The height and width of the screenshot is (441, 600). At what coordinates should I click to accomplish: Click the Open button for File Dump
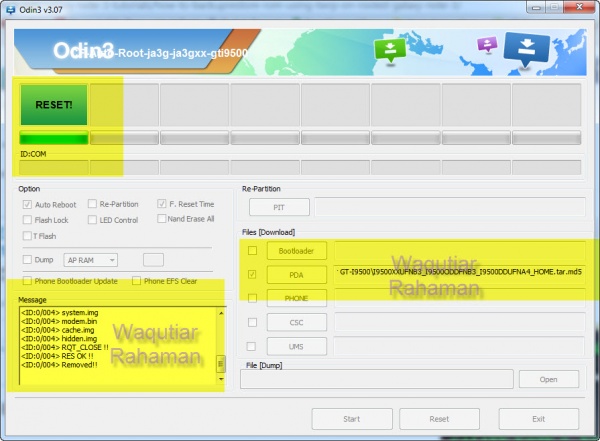click(x=549, y=379)
